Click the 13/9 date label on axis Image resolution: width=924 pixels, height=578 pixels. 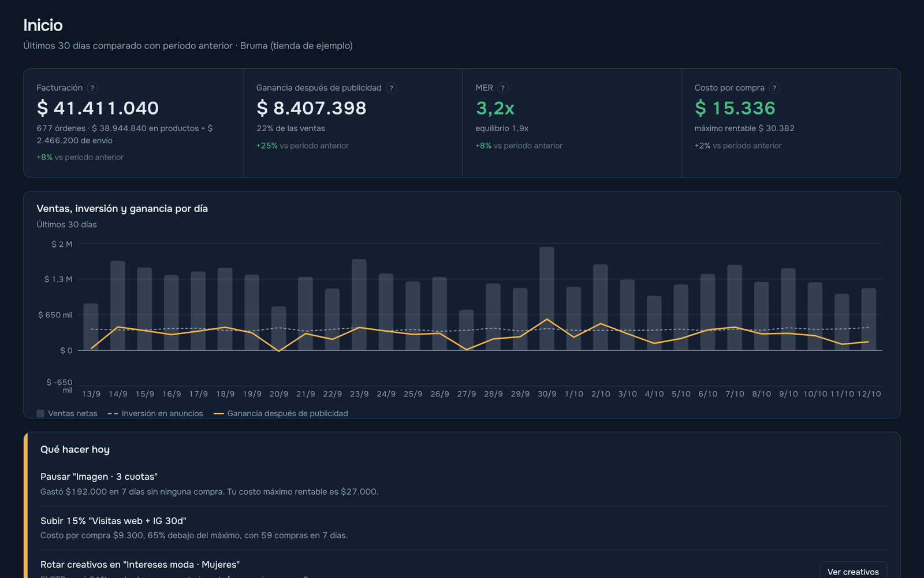tap(91, 394)
